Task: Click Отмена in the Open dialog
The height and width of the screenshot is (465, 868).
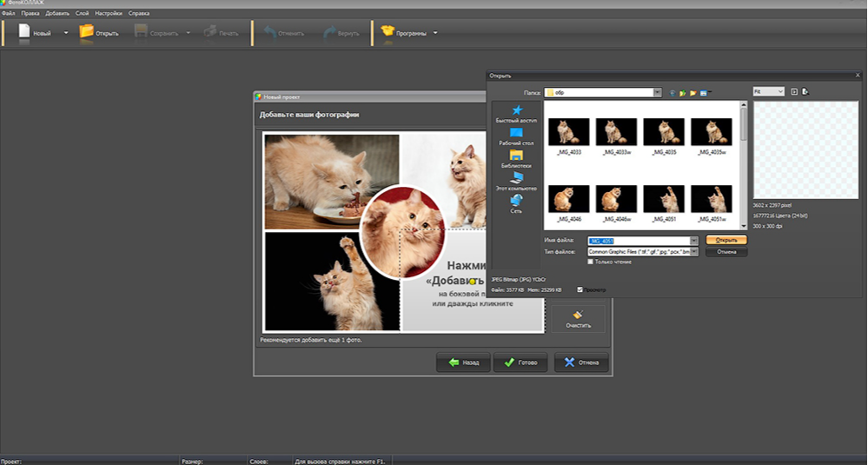Action: [x=726, y=252]
